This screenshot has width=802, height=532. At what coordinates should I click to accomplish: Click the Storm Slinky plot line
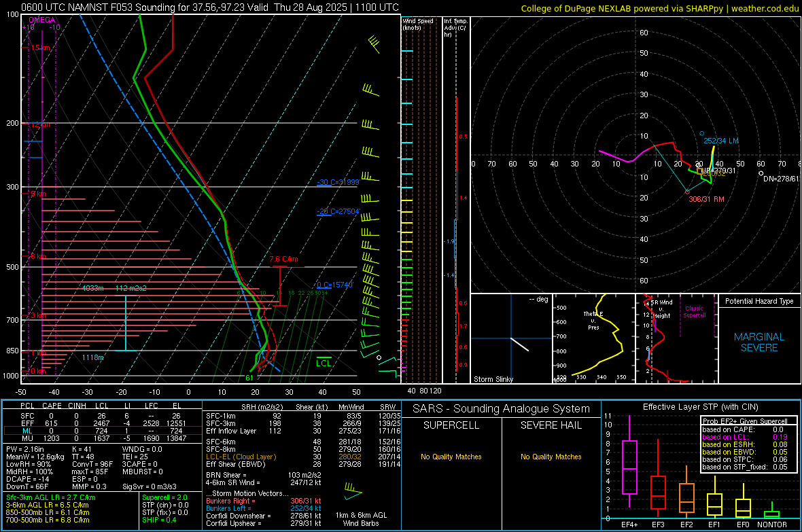coord(520,344)
